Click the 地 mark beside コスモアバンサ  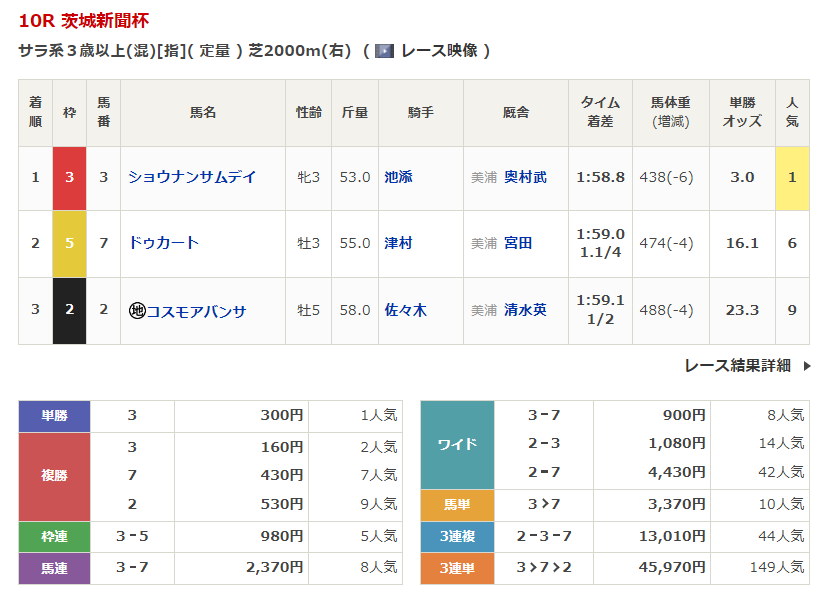(x=137, y=311)
